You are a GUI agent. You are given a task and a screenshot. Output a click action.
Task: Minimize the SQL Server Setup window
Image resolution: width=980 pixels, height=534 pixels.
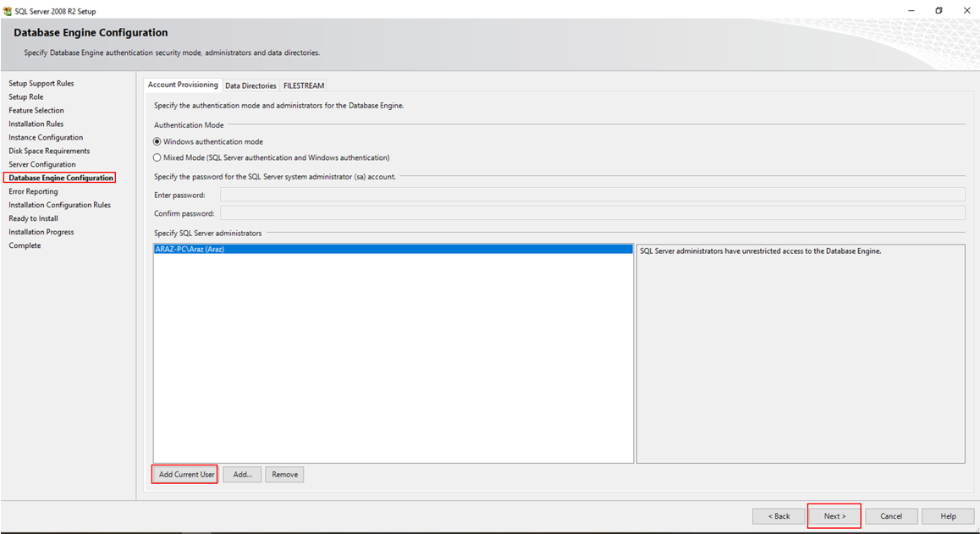pos(911,11)
